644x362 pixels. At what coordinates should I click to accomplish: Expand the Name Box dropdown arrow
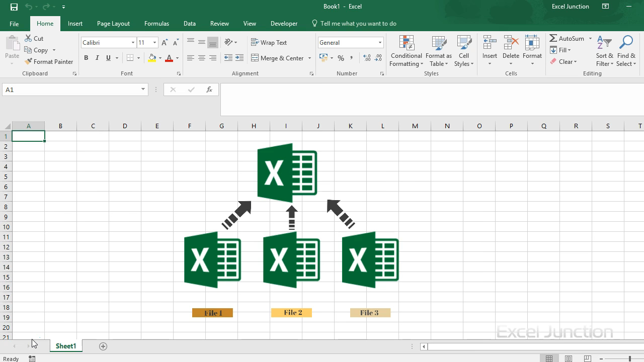tap(143, 89)
